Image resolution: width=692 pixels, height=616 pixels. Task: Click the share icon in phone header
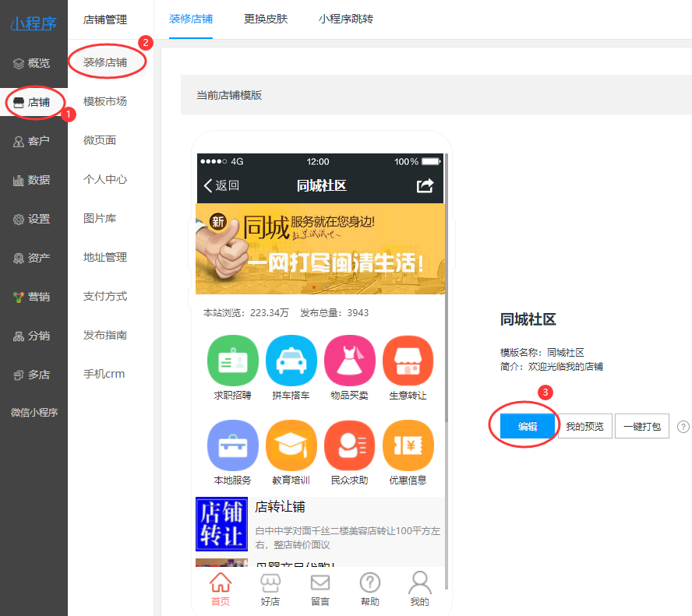[425, 185]
